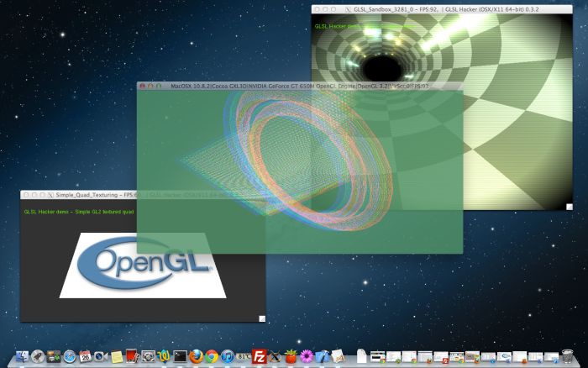Open the X11 icon in Dock
Viewport: 588px width, 368px height.
(275, 356)
